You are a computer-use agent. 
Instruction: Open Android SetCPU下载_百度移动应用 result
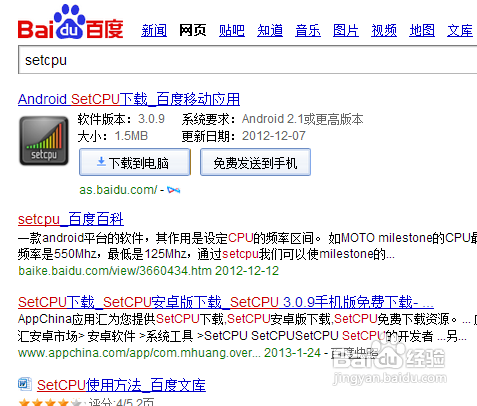coord(129,99)
